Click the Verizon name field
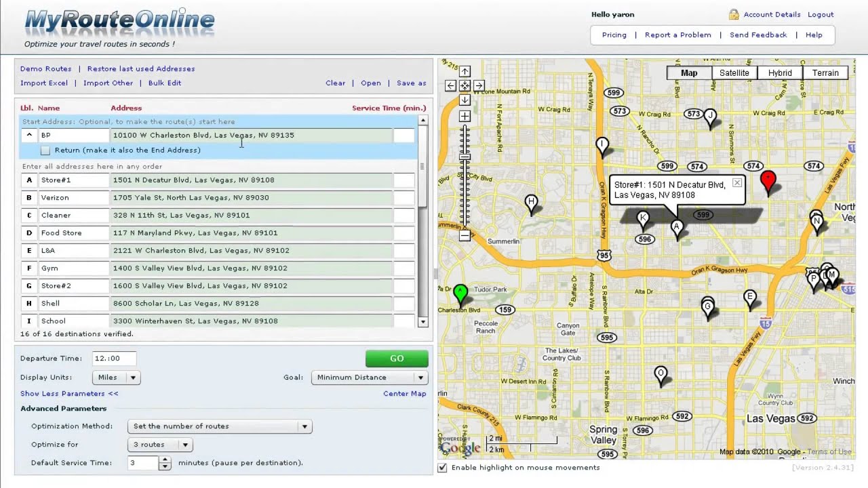 (73, 198)
